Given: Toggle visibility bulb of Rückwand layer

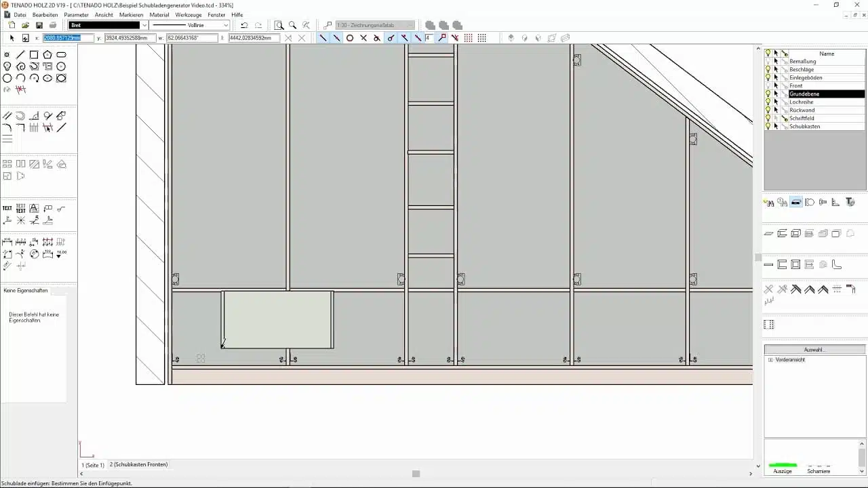Looking at the screenshot, I should (x=768, y=110).
